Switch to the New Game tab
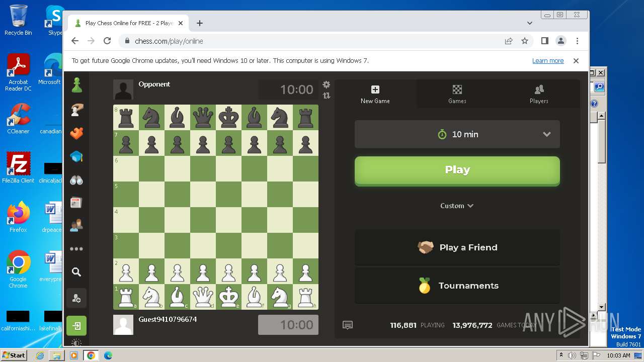The width and height of the screenshot is (644, 362). [375, 94]
